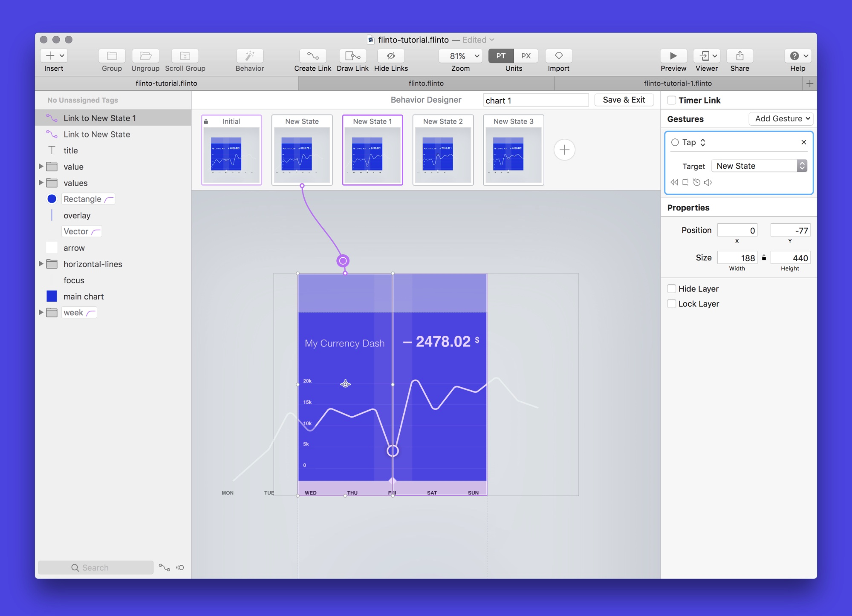Change the Tap gesture type stepper
The height and width of the screenshot is (616, 852).
(703, 142)
